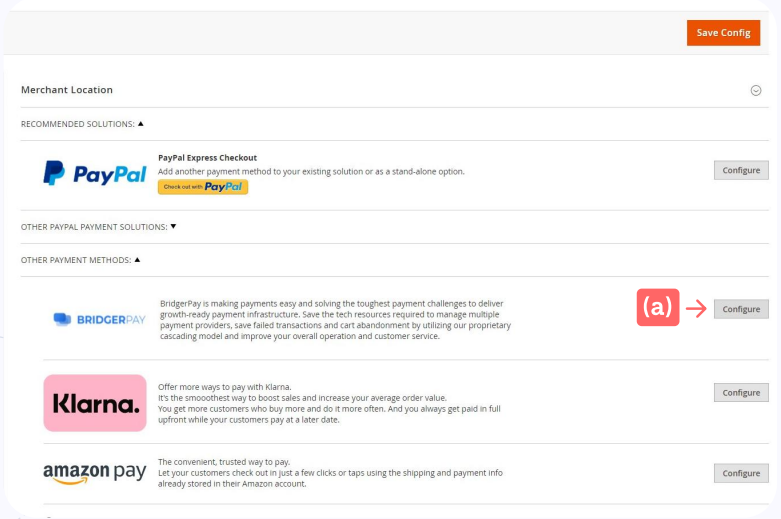
Task: Select the Merchant Location heading
Action: click(67, 90)
